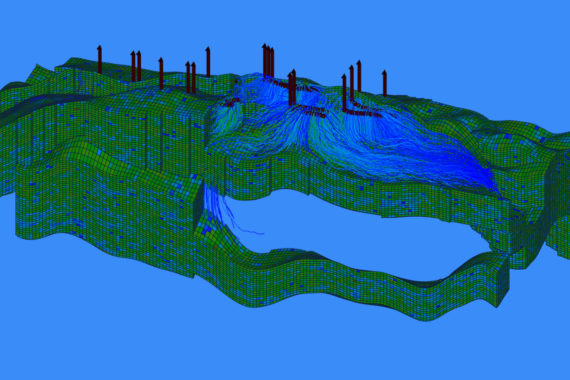This screenshot has height=380, width=570.
Task: Select the leftmost dark red well marker
Action: tap(99, 59)
